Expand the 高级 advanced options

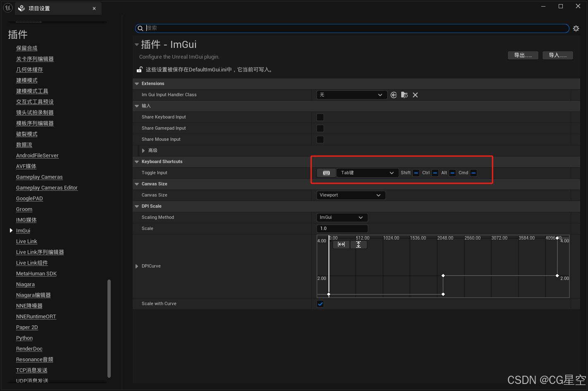point(143,151)
